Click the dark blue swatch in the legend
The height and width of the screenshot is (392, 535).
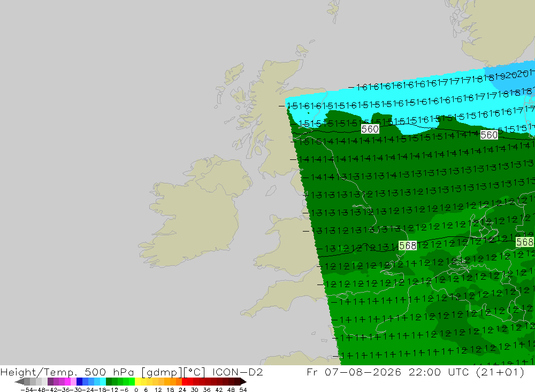coord(80,381)
